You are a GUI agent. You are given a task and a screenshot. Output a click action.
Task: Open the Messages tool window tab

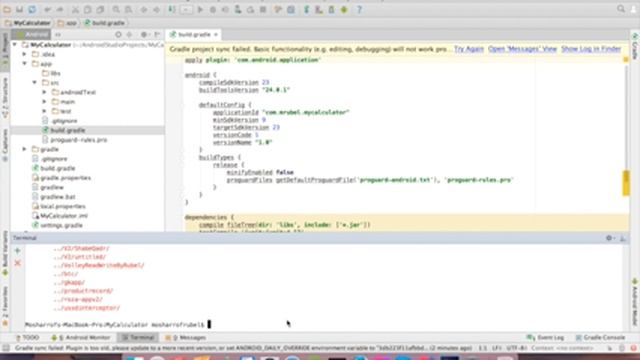click(x=186, y=338)
